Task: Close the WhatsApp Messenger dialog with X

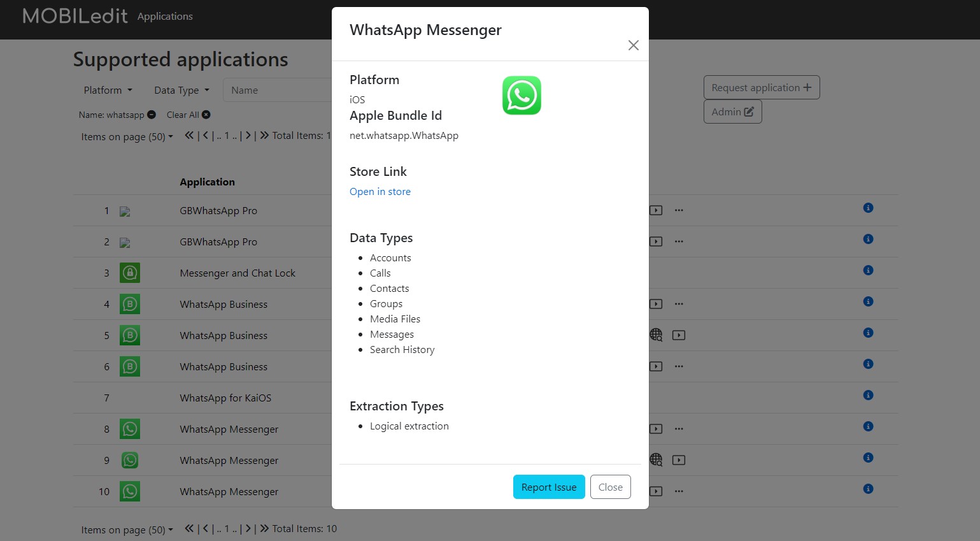Action: point(633,45)
